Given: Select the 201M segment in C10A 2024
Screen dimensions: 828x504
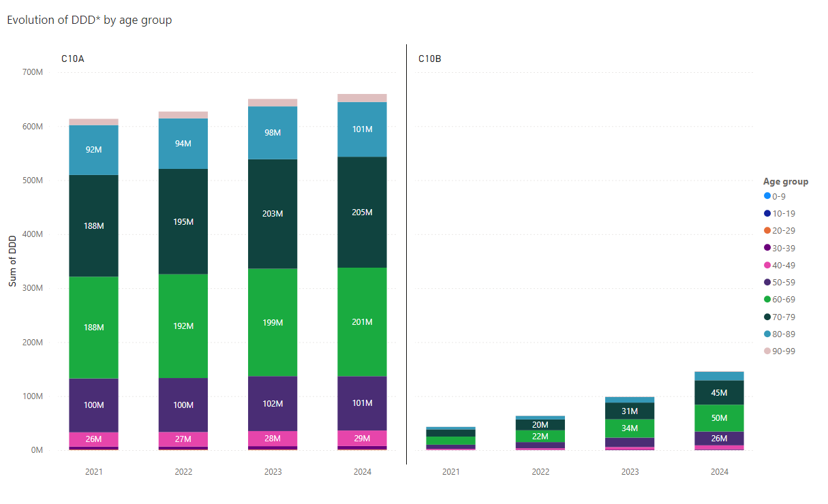Looking at the screenshot, I should [362, 321].
